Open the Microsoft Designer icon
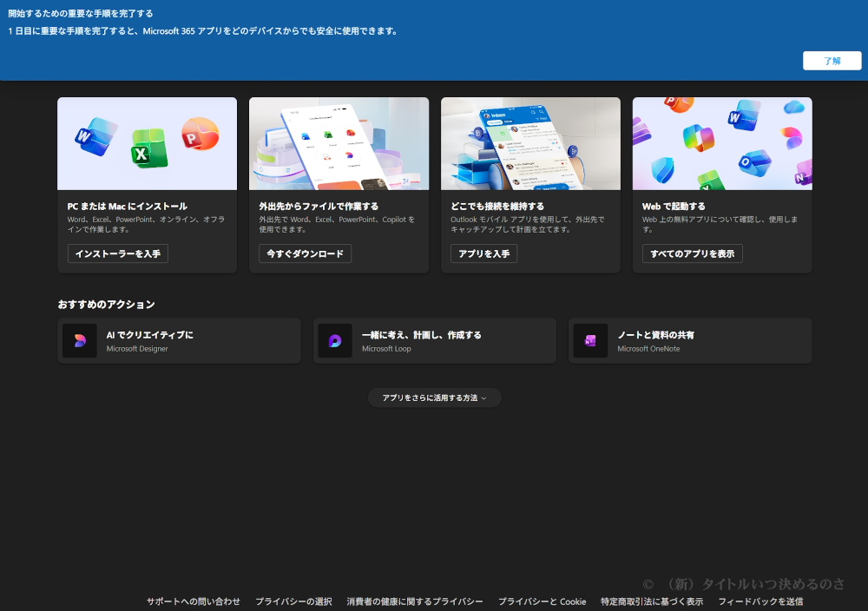The height and width of the screenshot is (611, 868). 80,341
